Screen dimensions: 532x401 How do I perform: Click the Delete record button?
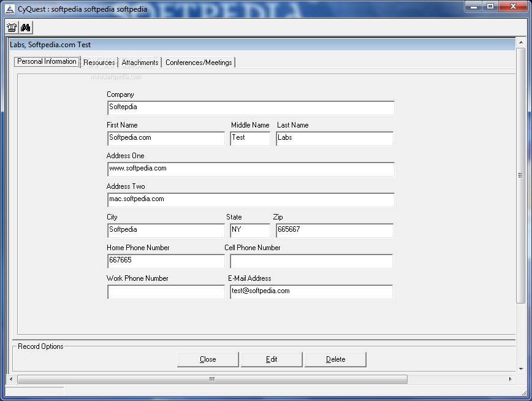click(x=335, y=359)
